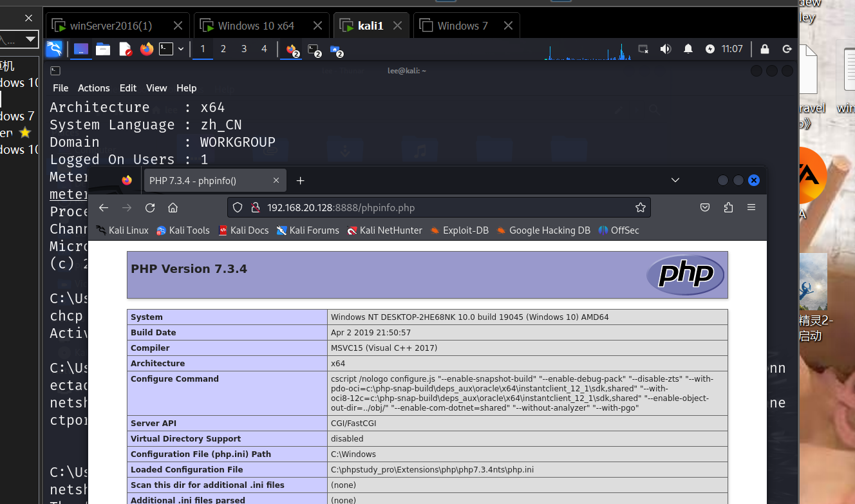Image resolution: width=855 pixels, height=504 pixels.
Task: Close the winServer2016(1) VM tab
Action: coord(178,26)
